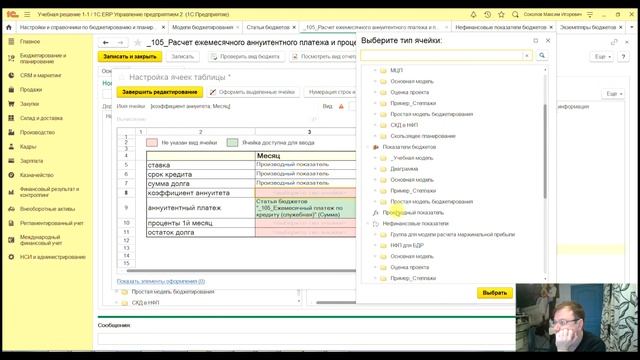Click Оформить выделенные ячейки button
Viewport: 640px width, 360px height.
(253, 92)
